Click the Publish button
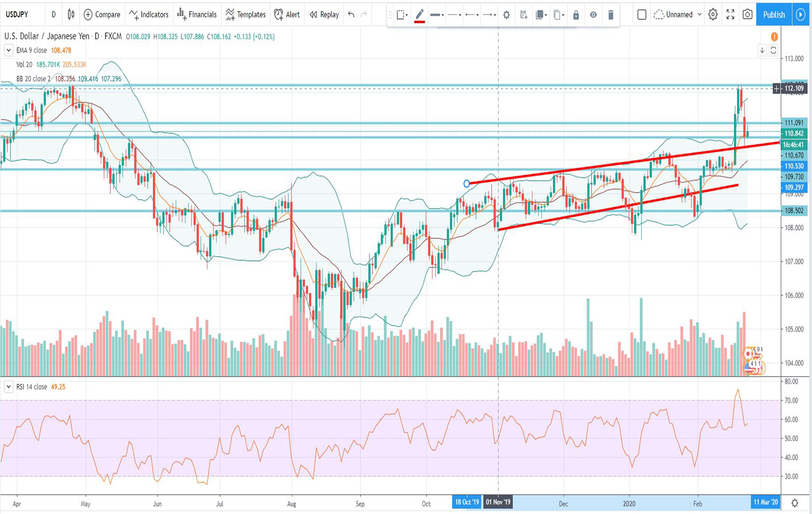This screenshot has height=514, width=812. 773,15
